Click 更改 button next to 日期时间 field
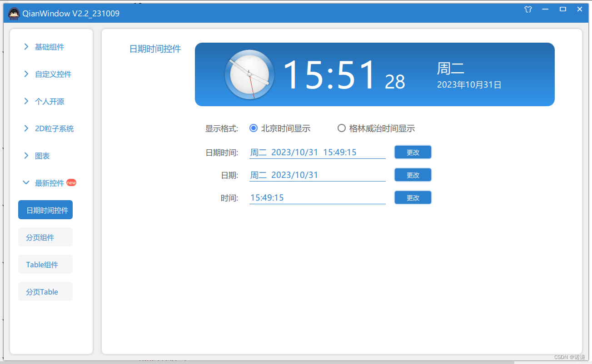592x364 pixels. 413,152
